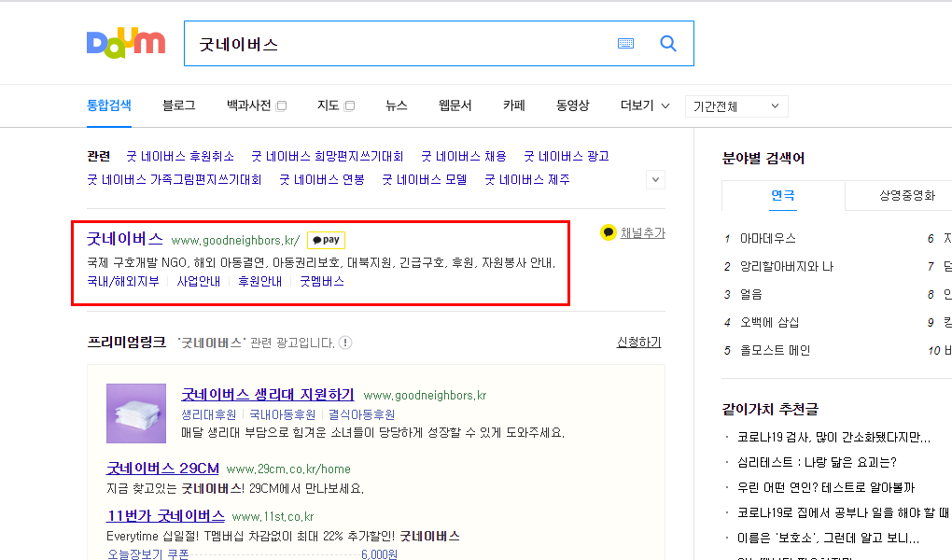Open ranked keyword 얼음
Viewport: 952px width, 560px height.
click(751, 295)
